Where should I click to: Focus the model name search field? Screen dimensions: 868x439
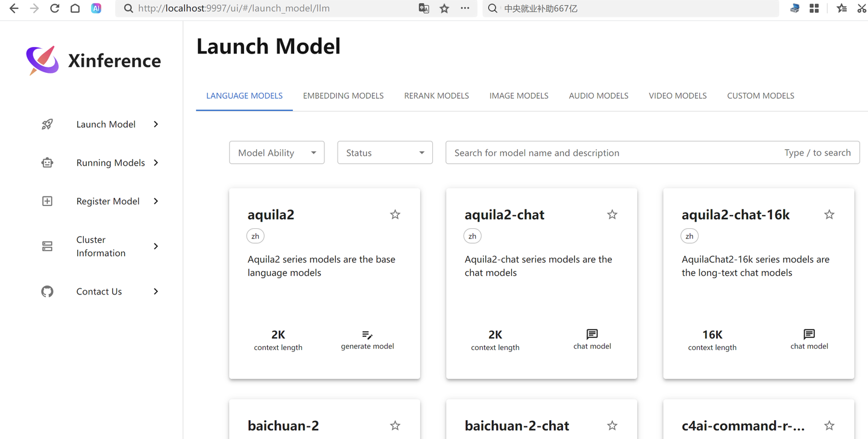click(x=615, y=153)
